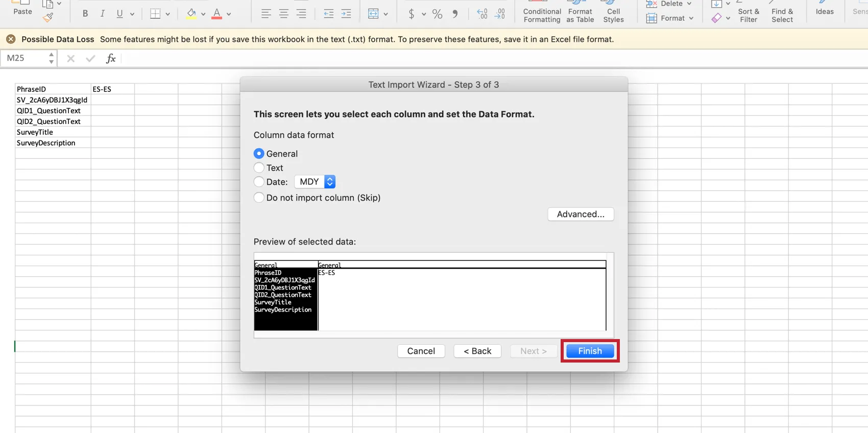Open Merge options dropdown arrow

point(385,14)
